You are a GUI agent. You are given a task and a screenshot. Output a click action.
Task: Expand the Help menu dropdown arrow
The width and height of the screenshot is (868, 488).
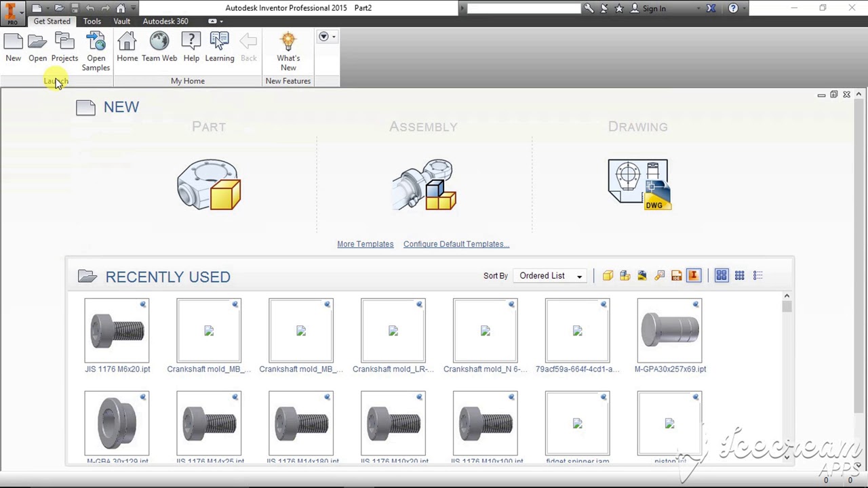point(745,8)
